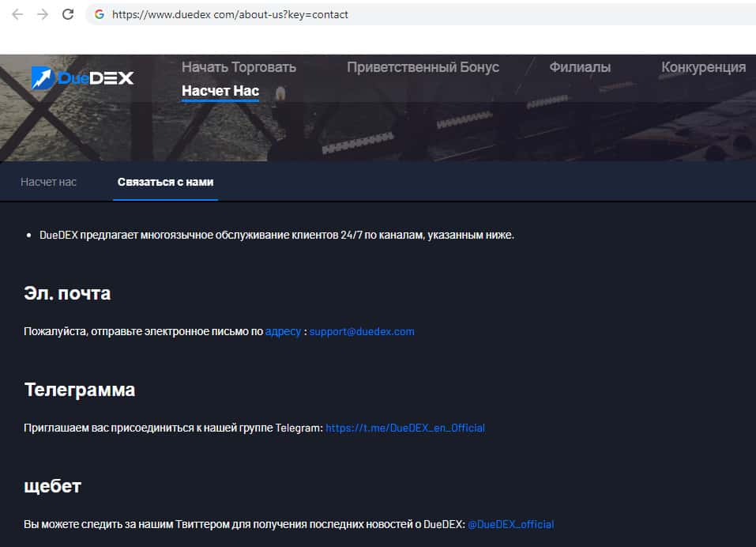Go back with the browser back arrow
The width and height of the screenshot is (756, 547).
point(17,14)
